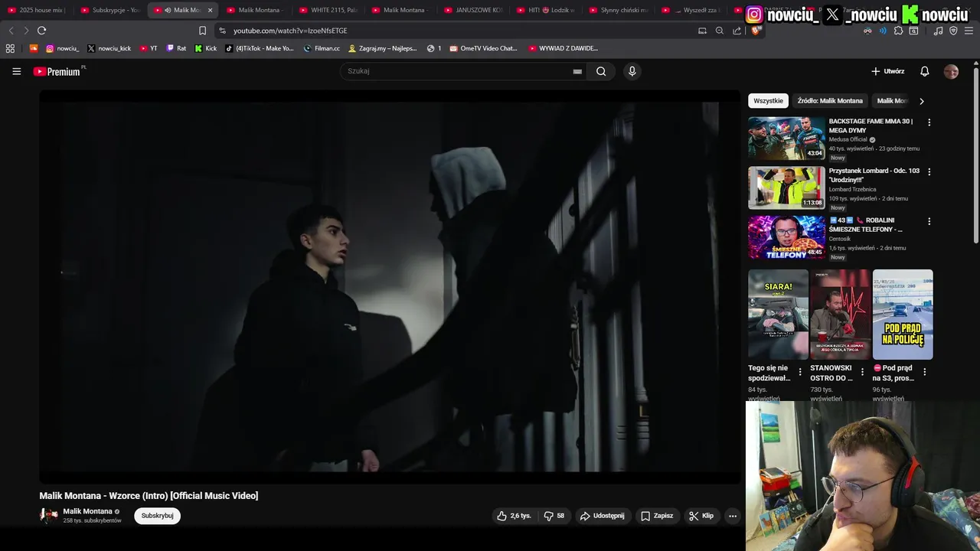Open zoom magnifier icon in address bar

click(719, 31)
